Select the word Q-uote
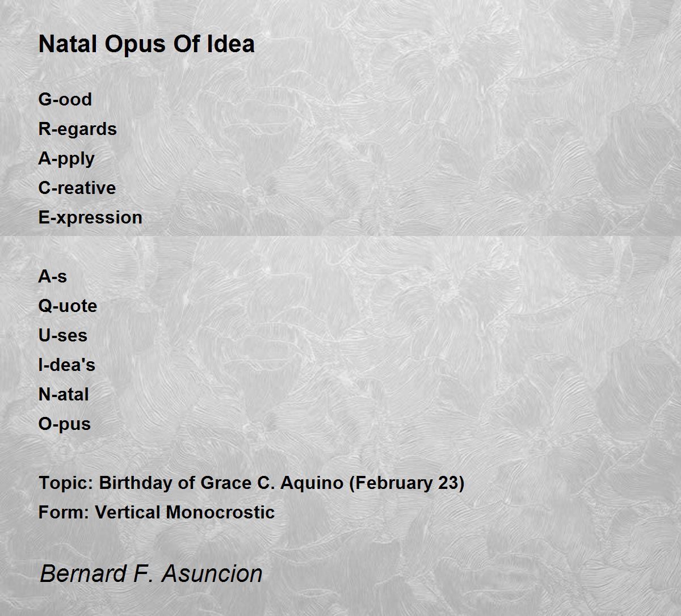681x616 pixels. click(x=68, y=306)
